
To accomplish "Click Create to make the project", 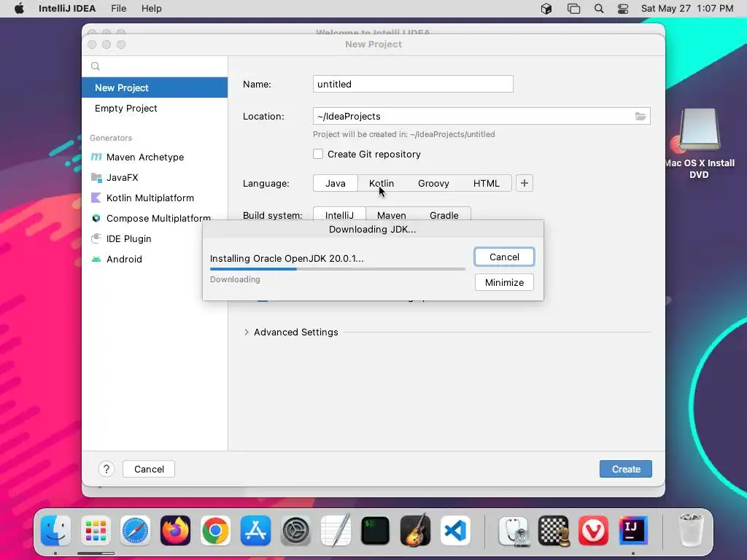I will point(625,469).
